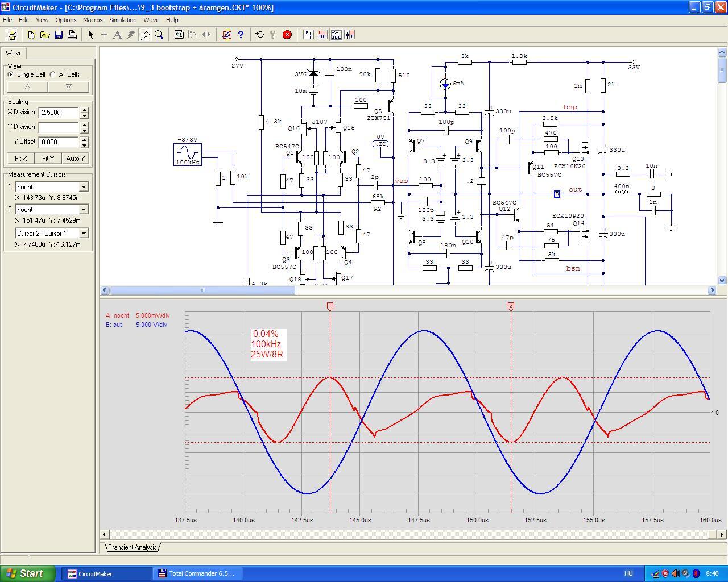Click the Auto Y button
Image resolution: width=728 pixels, height=582 pixels.
[76, 159]
